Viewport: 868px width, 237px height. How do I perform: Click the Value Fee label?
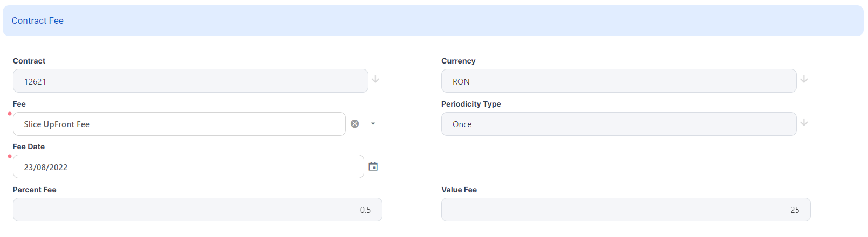[x=459, y=190]
